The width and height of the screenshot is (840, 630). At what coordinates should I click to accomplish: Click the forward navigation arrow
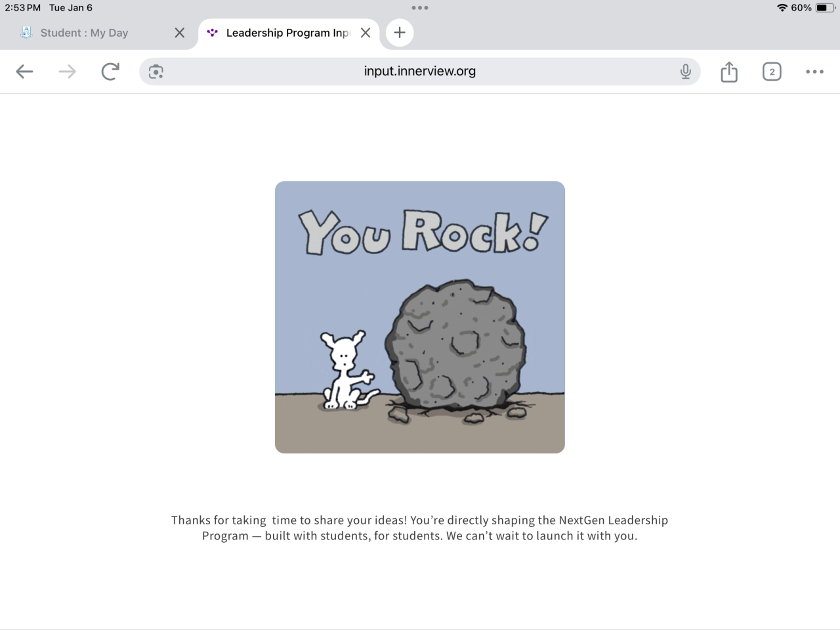click(67, 72)
